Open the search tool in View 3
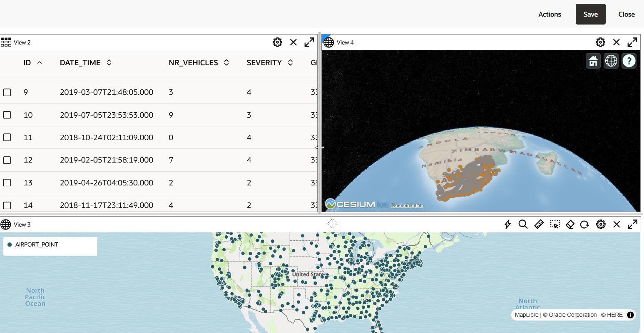 523,224
